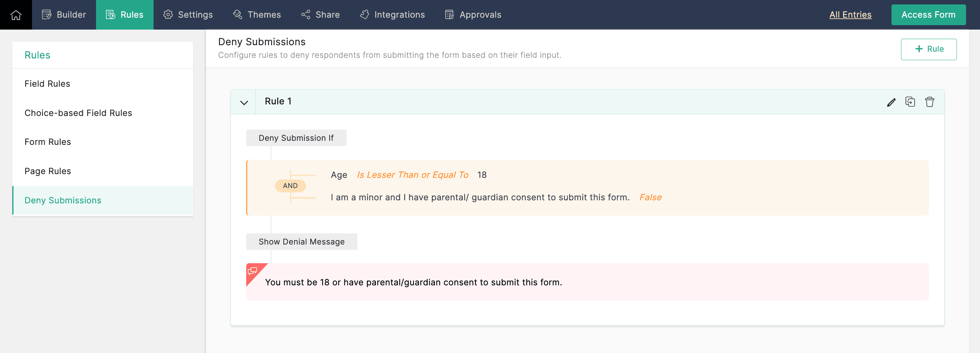Click the denial message speech-bubble icon
The width and height of the screenshot is (980, 353).
[253, 271]
